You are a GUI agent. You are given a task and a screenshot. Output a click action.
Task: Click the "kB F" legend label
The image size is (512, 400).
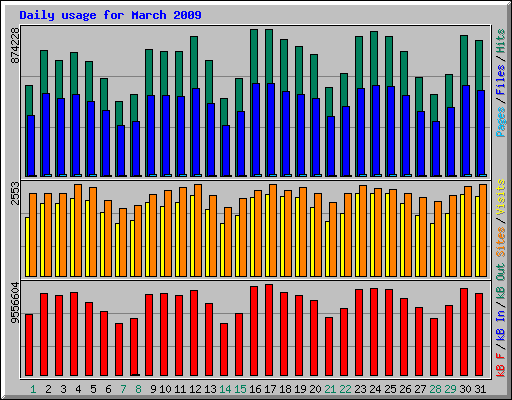click(x=501, y=364)
